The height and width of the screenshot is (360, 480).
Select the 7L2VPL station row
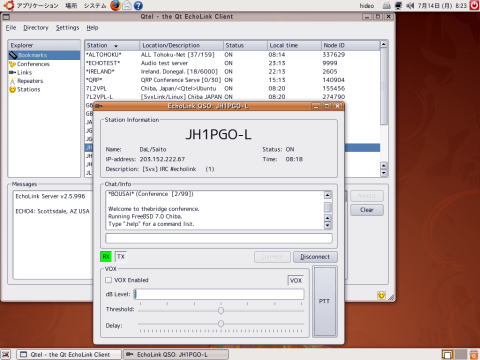tap(232, 88)
